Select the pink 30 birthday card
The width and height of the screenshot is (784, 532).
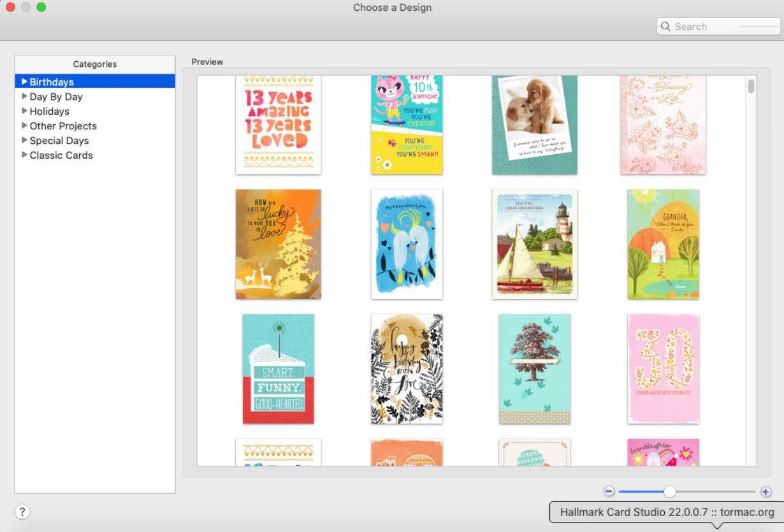[663, 369]
